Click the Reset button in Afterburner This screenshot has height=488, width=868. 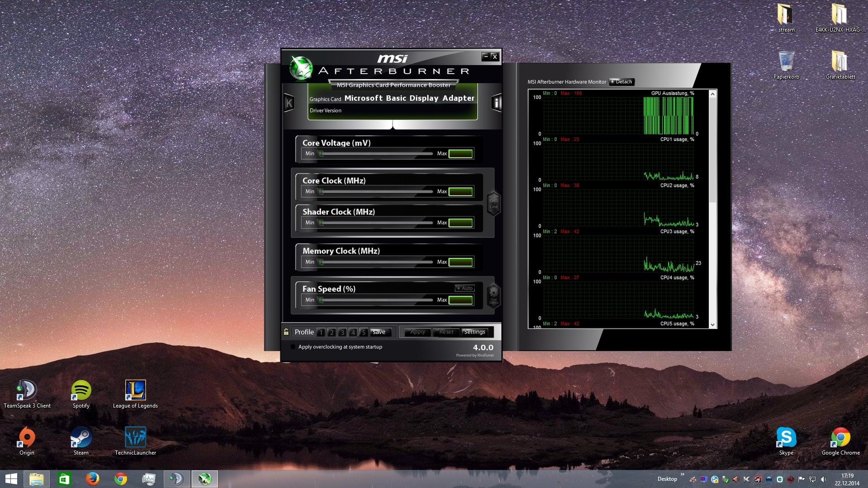click(x=446, y=332)
